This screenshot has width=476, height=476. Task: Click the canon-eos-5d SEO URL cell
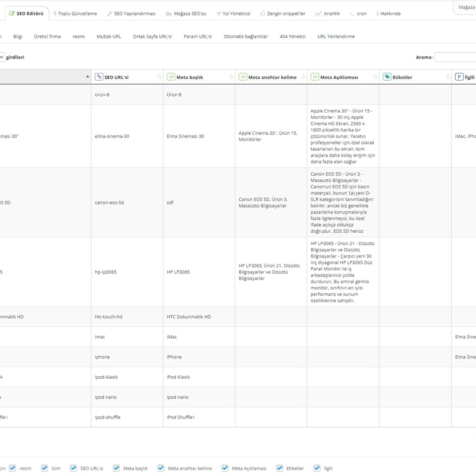coord(127,202)
